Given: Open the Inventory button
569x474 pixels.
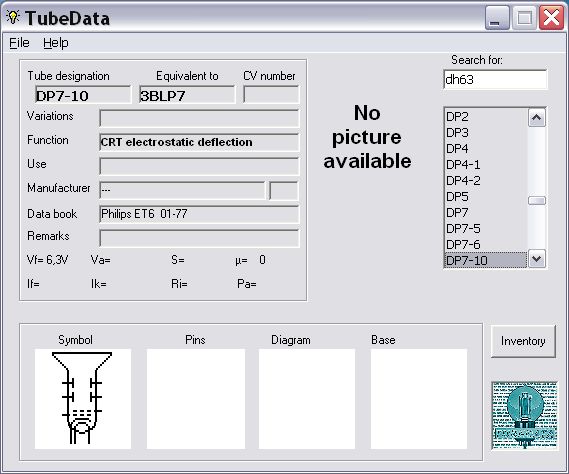Looking at the screenshot, I should 523,341.
